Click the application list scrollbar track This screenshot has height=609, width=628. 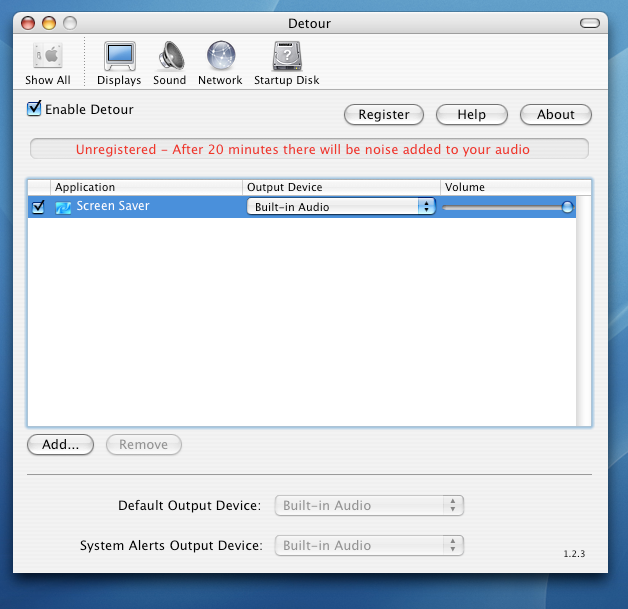click(584, 311)
